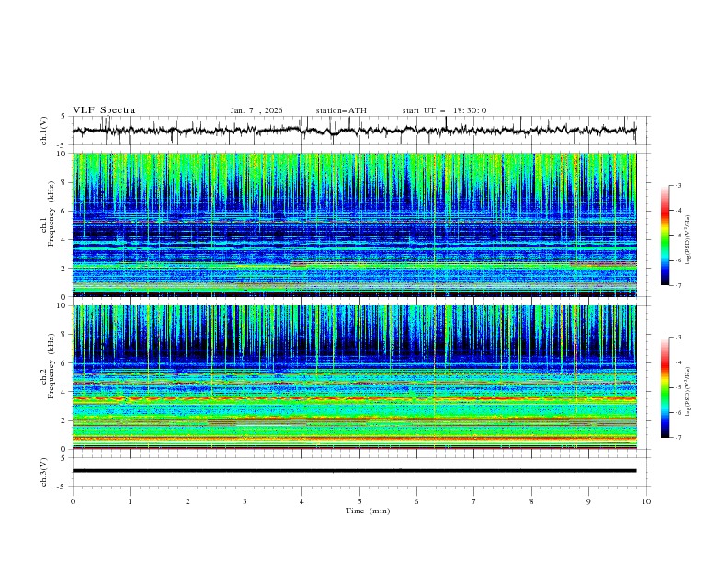Click time axis tick label '5'

pyautogui.click(x=359, y=501)
